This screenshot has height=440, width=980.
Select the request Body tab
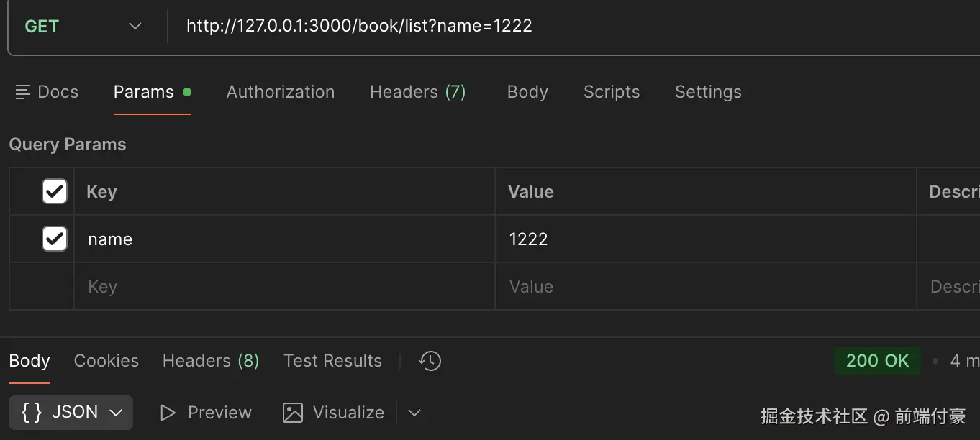coord(527,92)
